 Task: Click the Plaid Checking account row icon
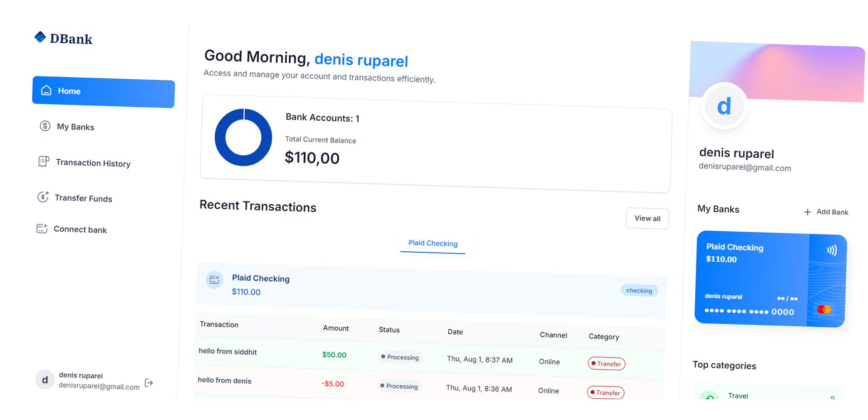pyautogui.click(x=214, y=280)
